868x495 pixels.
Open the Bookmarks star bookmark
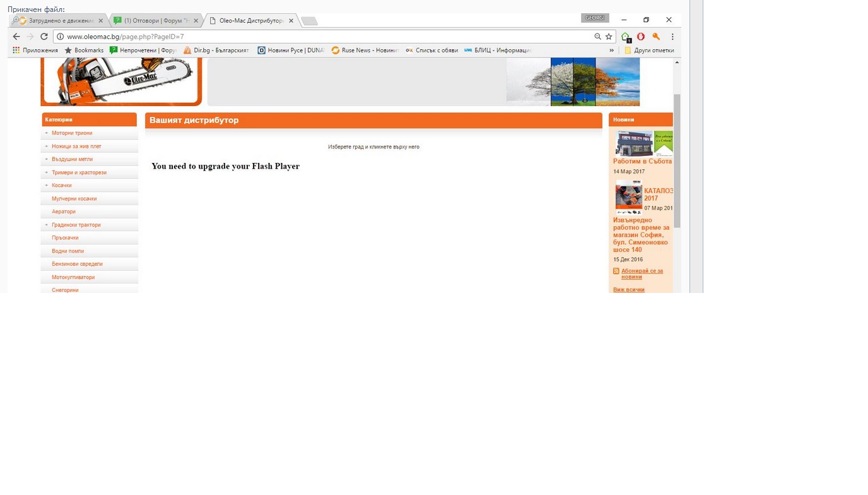tap(84, 51)
